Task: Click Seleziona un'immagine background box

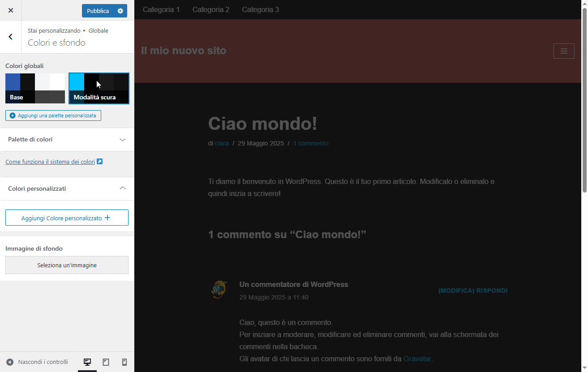Action: click(67, 265)
